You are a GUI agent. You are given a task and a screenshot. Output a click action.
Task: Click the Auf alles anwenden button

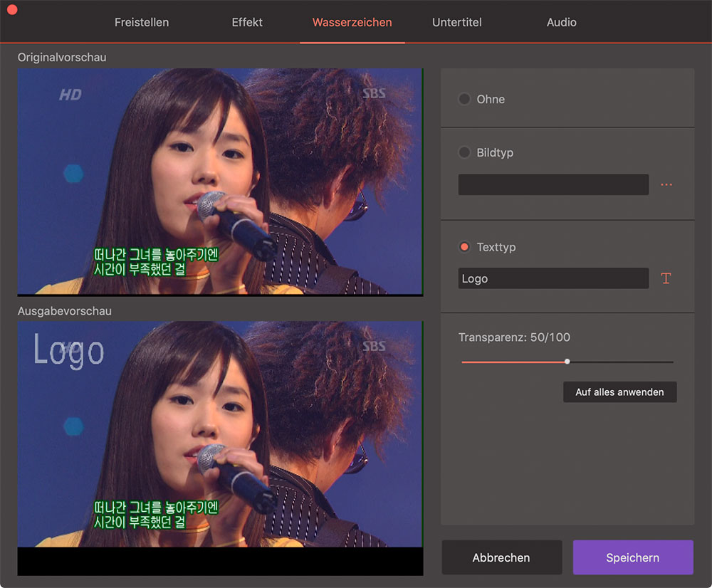point(620,392)
